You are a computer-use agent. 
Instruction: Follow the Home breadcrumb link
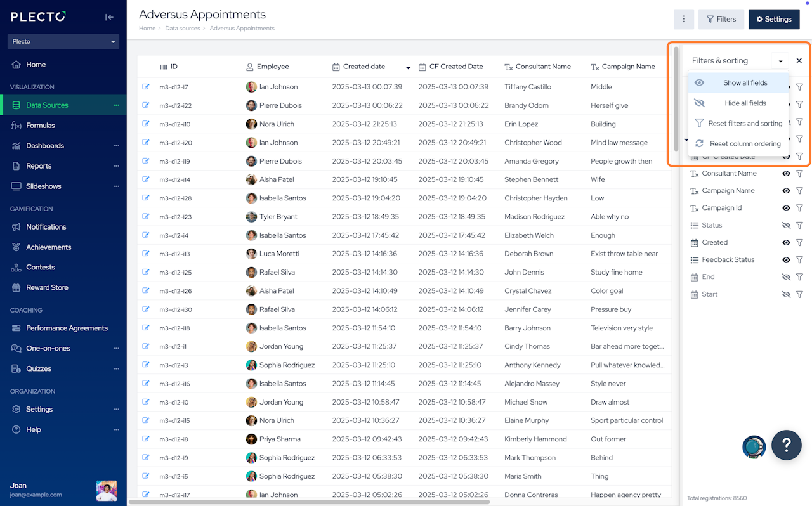pyautogui.click(x=147, y=29)
